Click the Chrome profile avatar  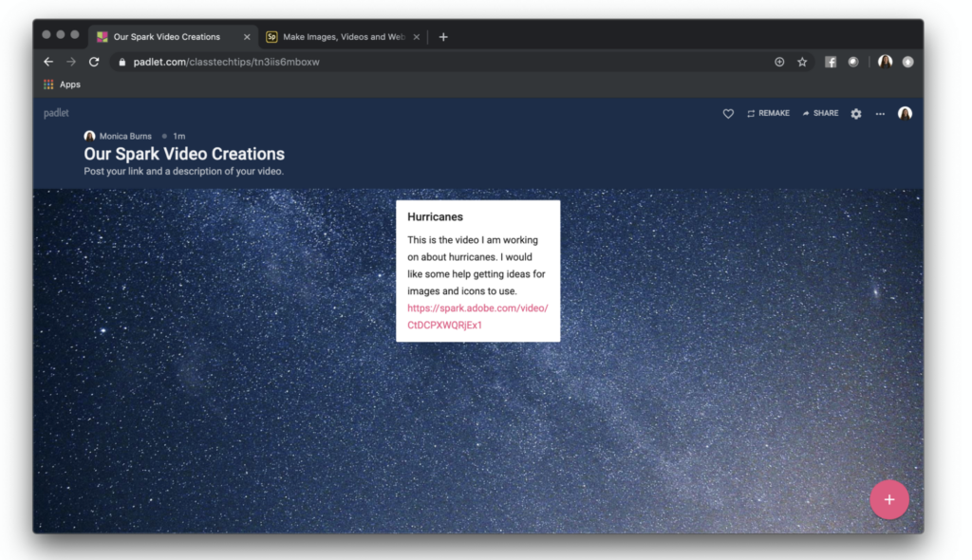[885, 62]
